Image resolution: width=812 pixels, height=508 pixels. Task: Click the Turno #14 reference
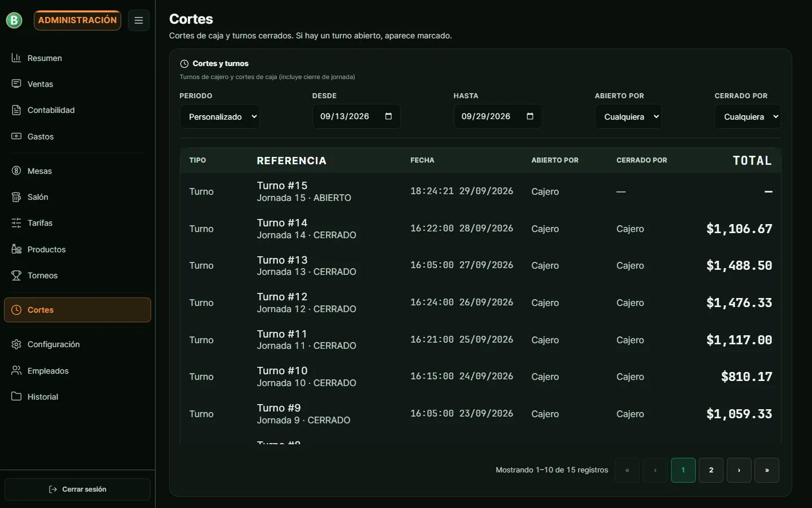click(x=282, y=223)
